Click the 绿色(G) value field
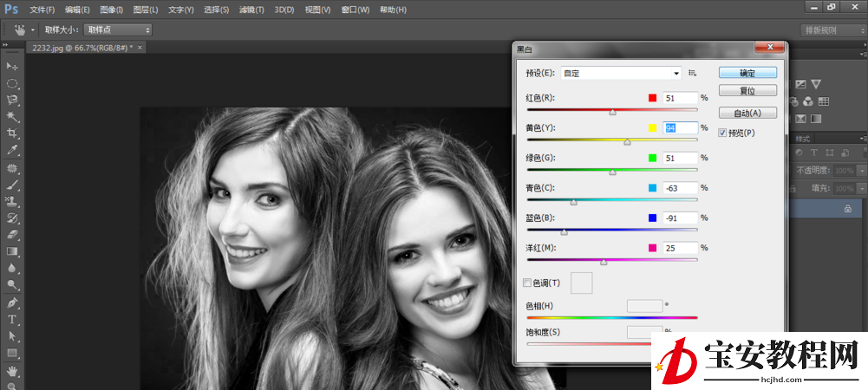Image resolution: width=868 pixels, height=390 pixels. tap(681, 158)
